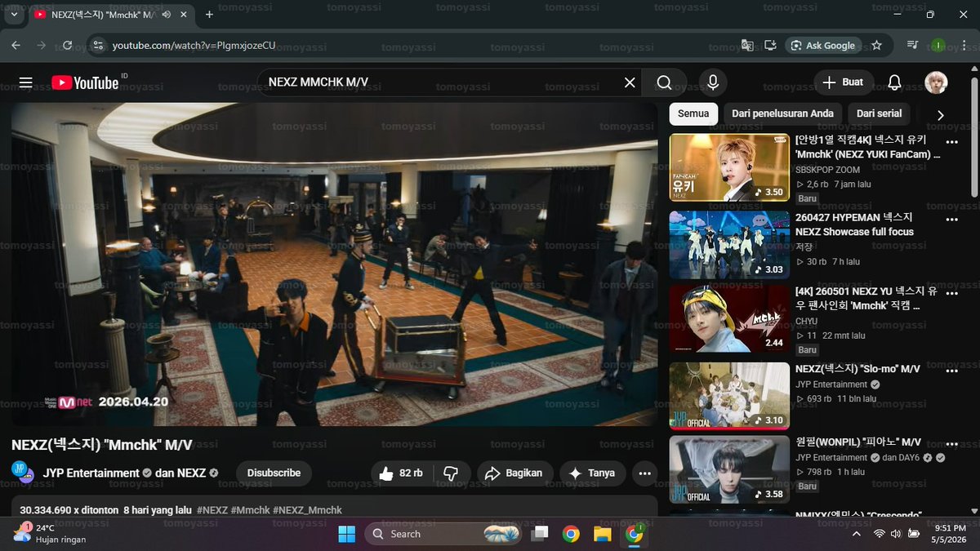This screenshot has height=551, width=980.
Task: Open the NEXZ YU 'Mmchk' fancam thumbnail
Action: [x=729, y=319]
